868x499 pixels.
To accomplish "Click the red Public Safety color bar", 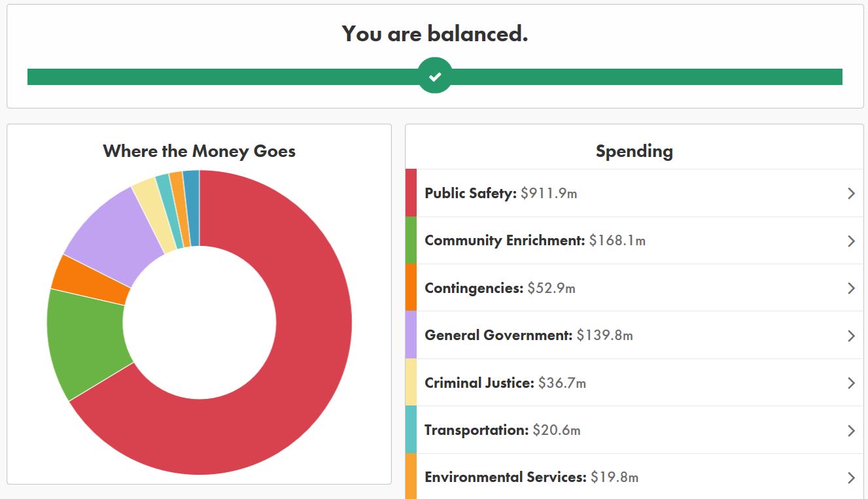I will [x=411, y=193].
